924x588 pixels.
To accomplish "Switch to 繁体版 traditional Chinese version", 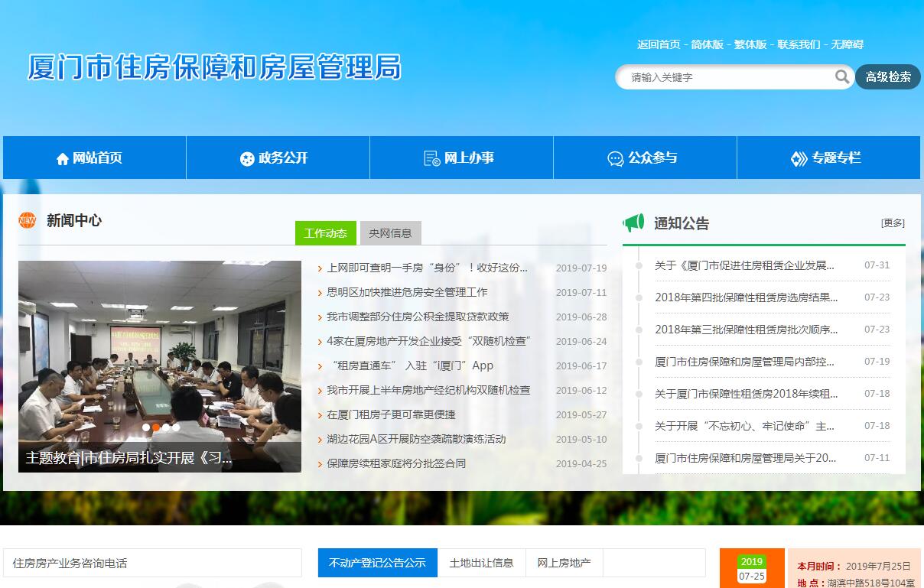I will (x=750, y=44).
